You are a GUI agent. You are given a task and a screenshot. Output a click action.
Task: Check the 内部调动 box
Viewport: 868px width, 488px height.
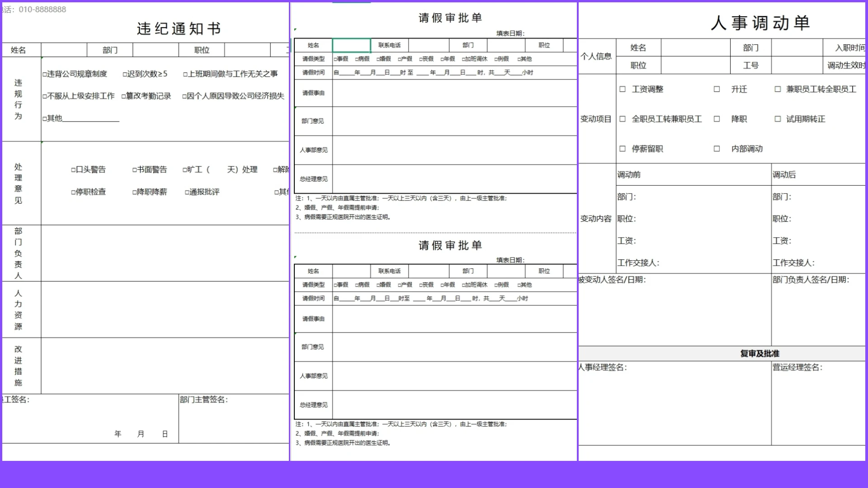click(x=717, y=149)
